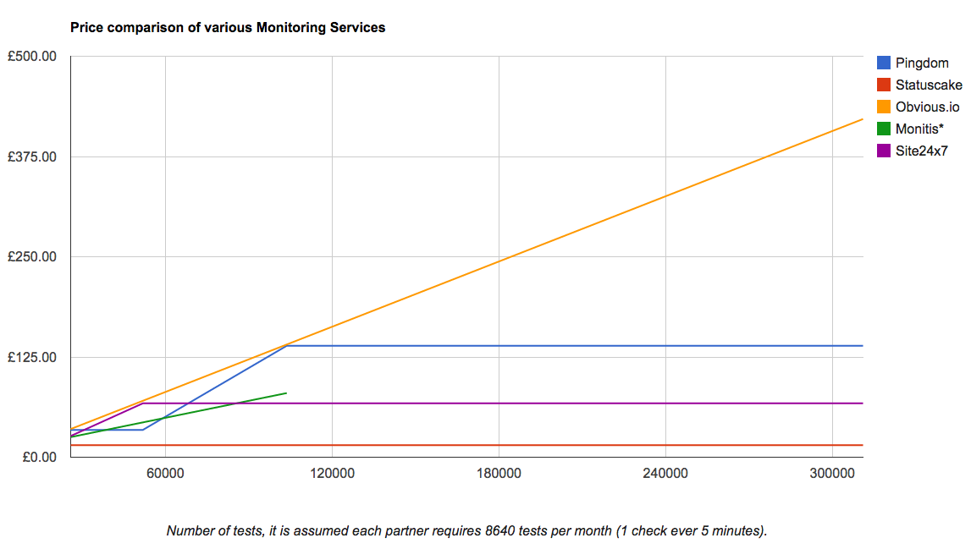Click the blue Pingdom legend swatch
The height and width of the screenshot is (560, 971).
tap(884, 63)
